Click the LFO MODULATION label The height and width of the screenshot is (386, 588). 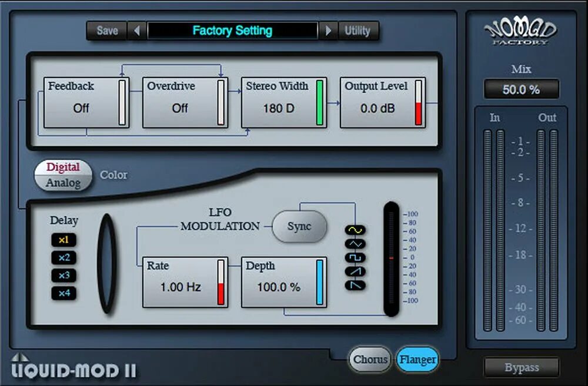(x=220, y=219)
